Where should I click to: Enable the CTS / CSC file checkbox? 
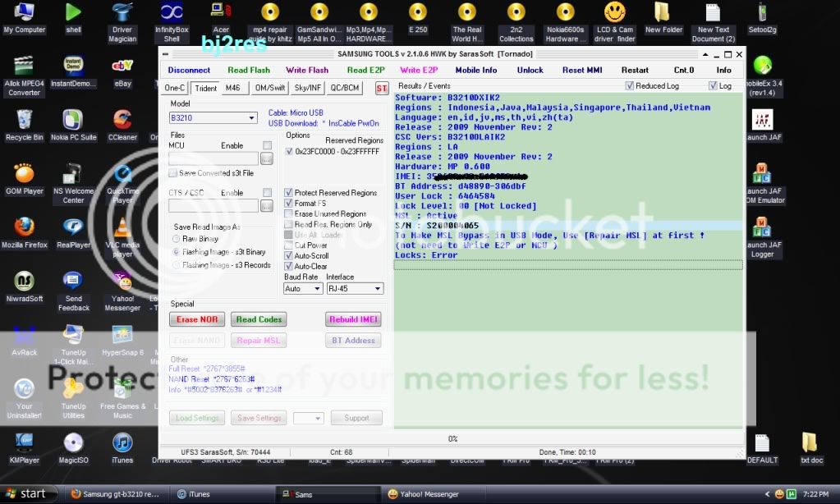[267, 192]
